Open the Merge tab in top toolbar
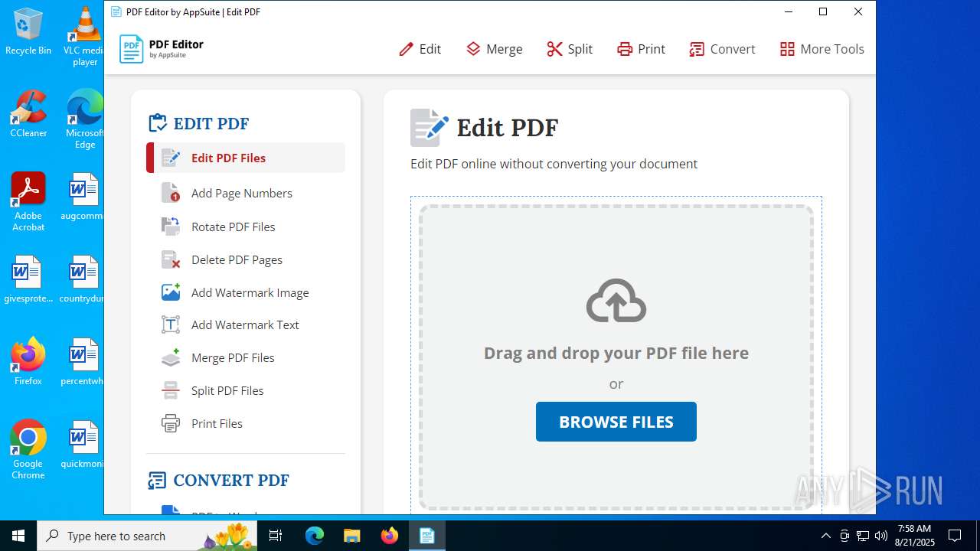This screenshot has height=551, width=980. 494,49
